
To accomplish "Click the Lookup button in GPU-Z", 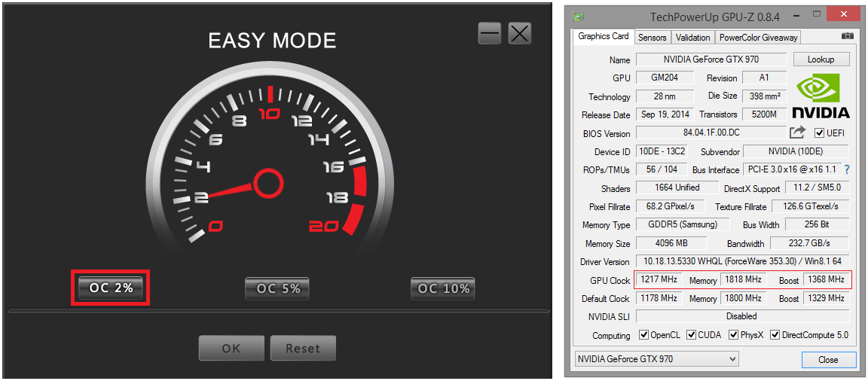I will click(821, 59).
